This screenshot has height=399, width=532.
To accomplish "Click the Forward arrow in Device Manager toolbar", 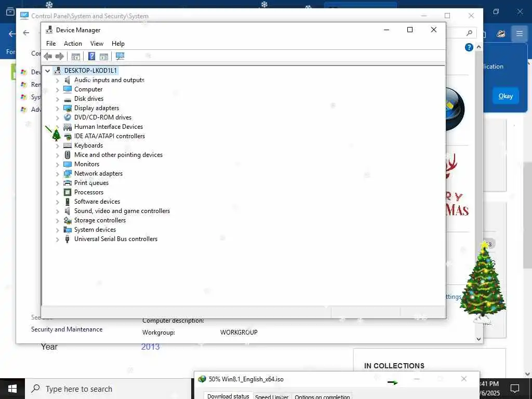I will pyautogui.click(x=60, y=56).
